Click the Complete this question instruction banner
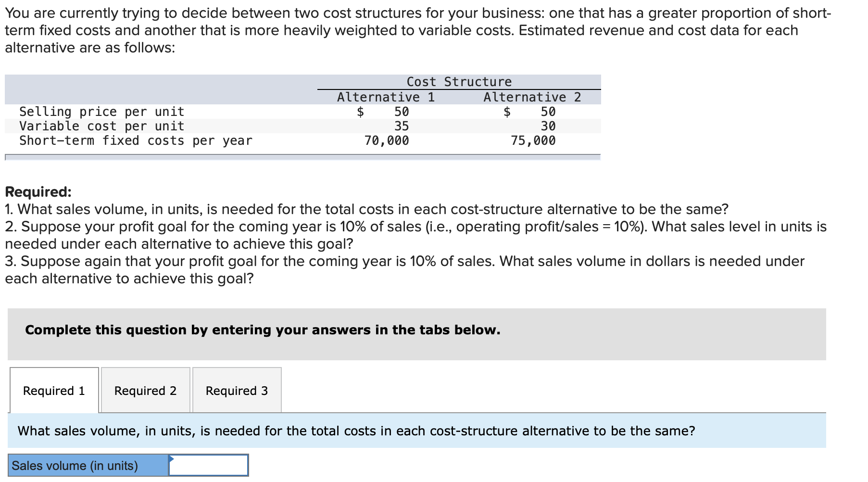868x482 pixels. 263,330
